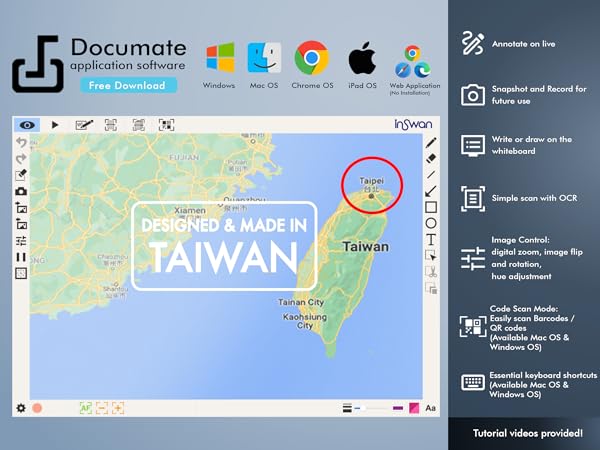Click the "Simple scan with OCR" label

pos(534,198)
